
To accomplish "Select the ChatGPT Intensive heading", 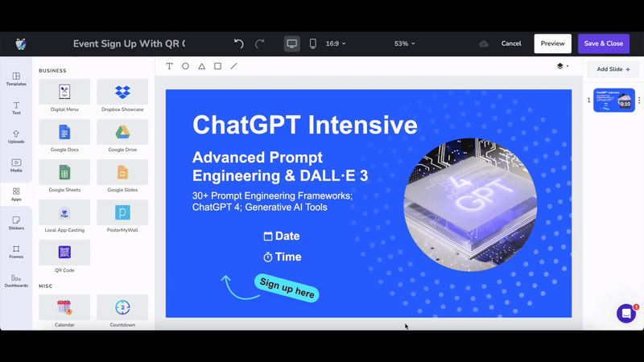I will pyautogui.click(x=305, y=125).
